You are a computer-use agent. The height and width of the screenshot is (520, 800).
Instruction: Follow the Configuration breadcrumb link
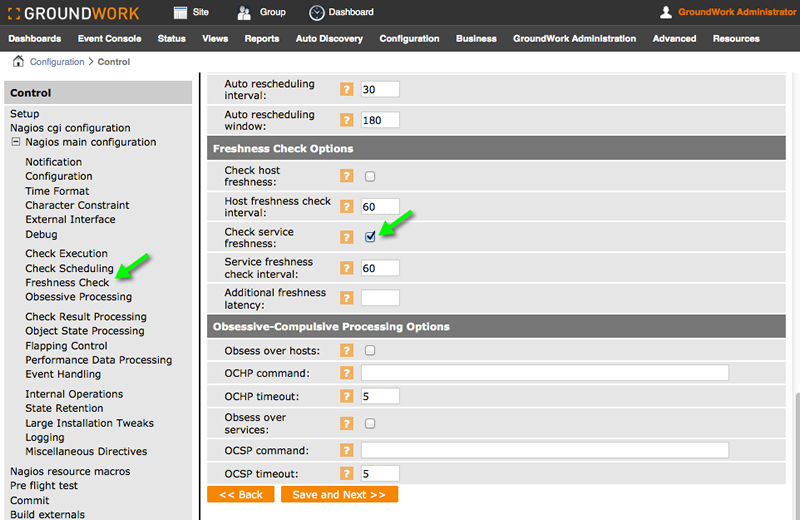(x=57, y=62)
